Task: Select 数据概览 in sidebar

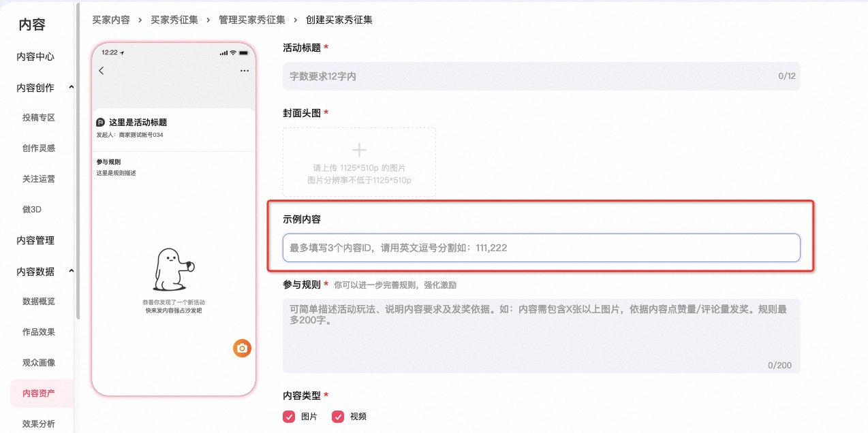Action: pos(39,301)
